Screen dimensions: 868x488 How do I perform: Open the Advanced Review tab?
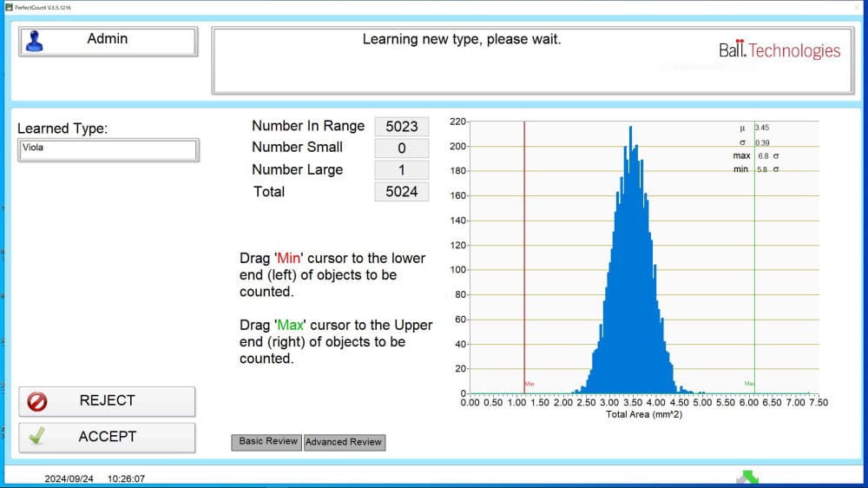344,442
